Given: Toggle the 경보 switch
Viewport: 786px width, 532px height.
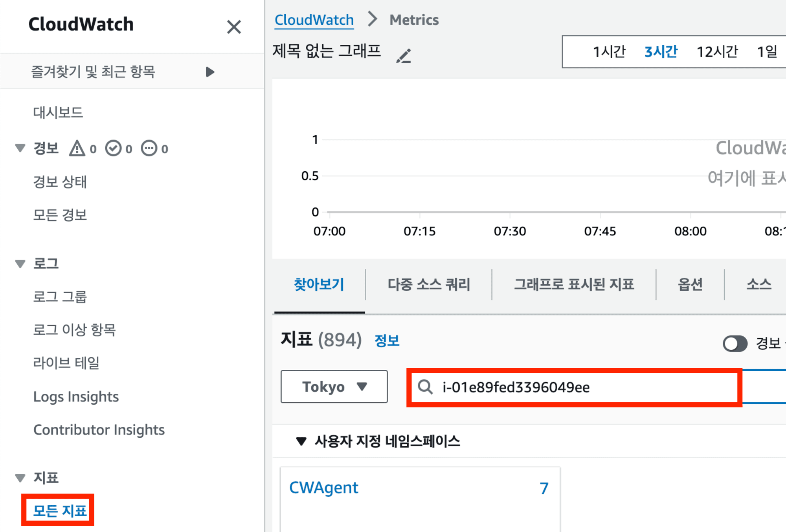Looking at the screenshot, I should pyautogui.click(x=735, y=344).
